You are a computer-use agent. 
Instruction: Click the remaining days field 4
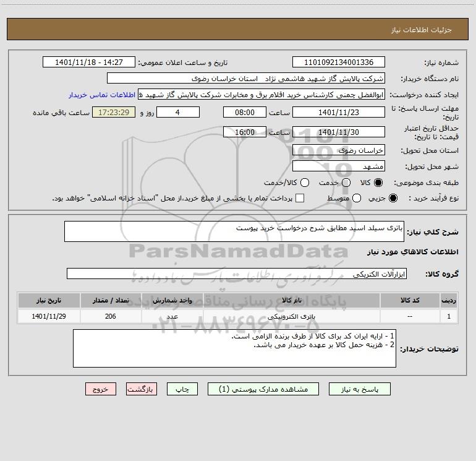tap(178, 112)
